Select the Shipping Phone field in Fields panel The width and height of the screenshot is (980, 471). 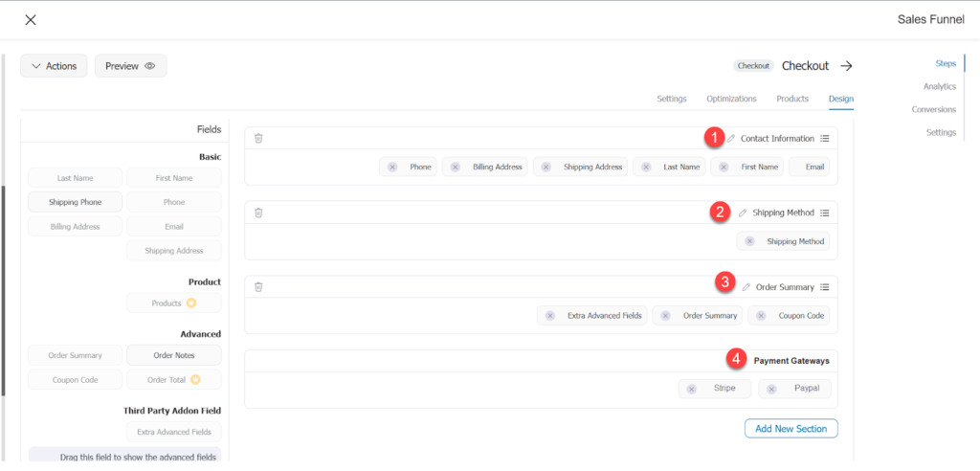(x=75, y=202)
